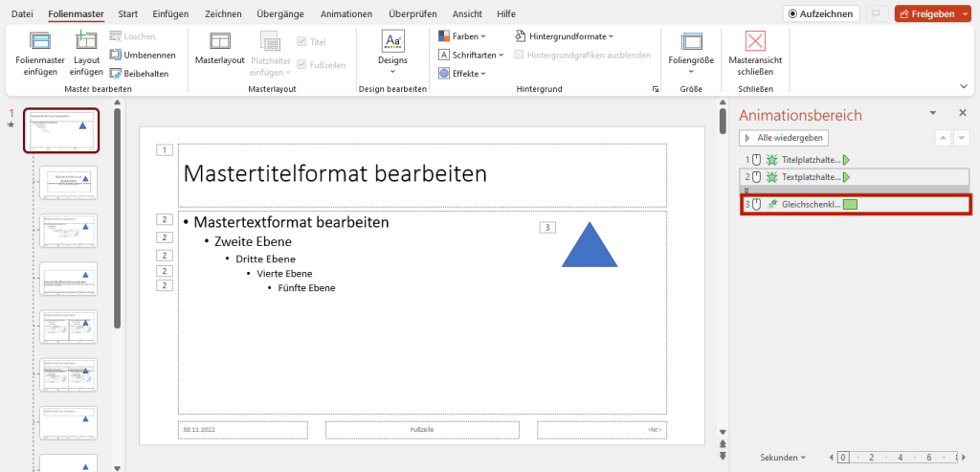Expand the Textplatzhalter animation contents chevron
This screenshot has width=980, height=472.
(x=745, y=190)
